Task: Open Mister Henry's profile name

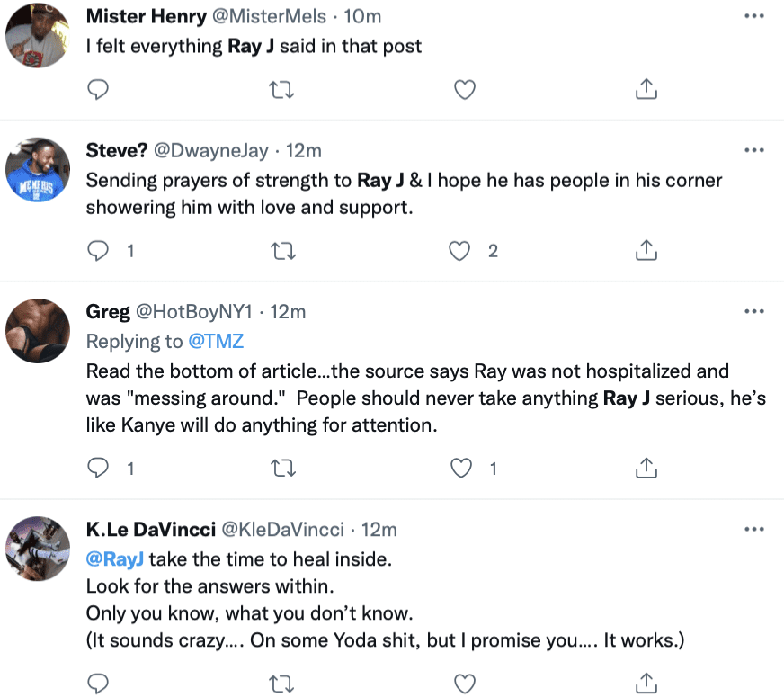Action: click(146, 16)
